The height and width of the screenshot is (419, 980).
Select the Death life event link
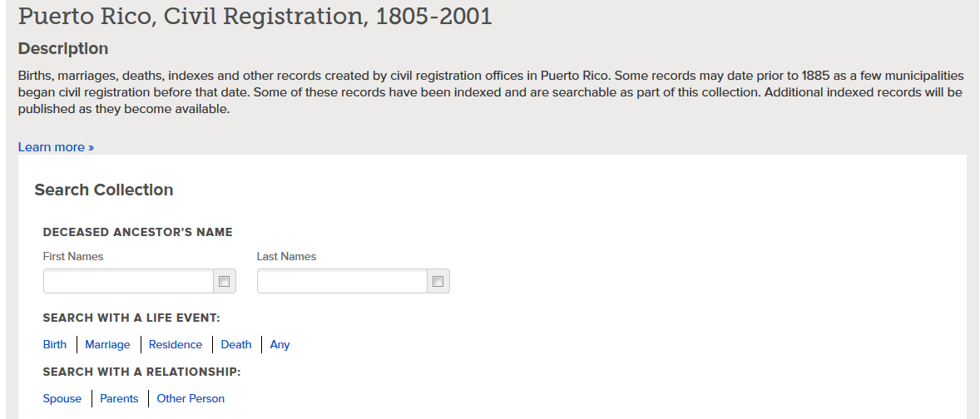(x=236, y=344)
